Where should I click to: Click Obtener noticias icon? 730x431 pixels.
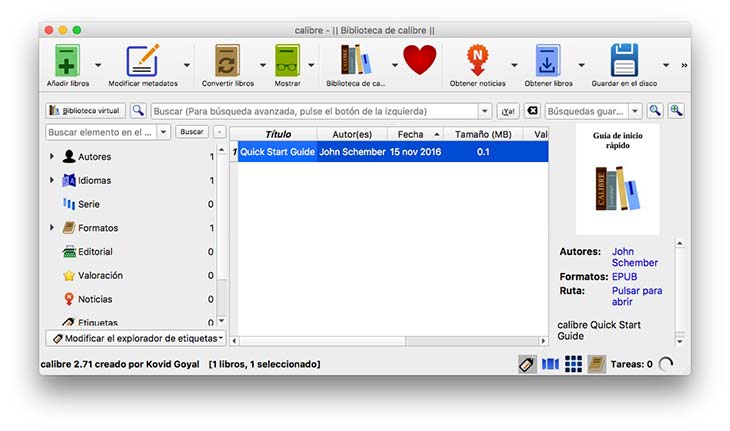(477, 60)
